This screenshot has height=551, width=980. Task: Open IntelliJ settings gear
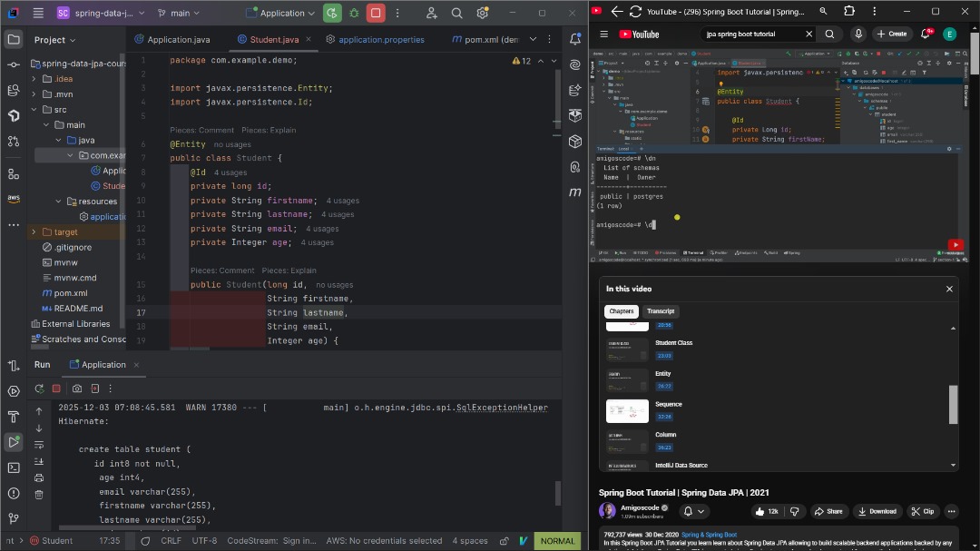[x=483, y=13]
